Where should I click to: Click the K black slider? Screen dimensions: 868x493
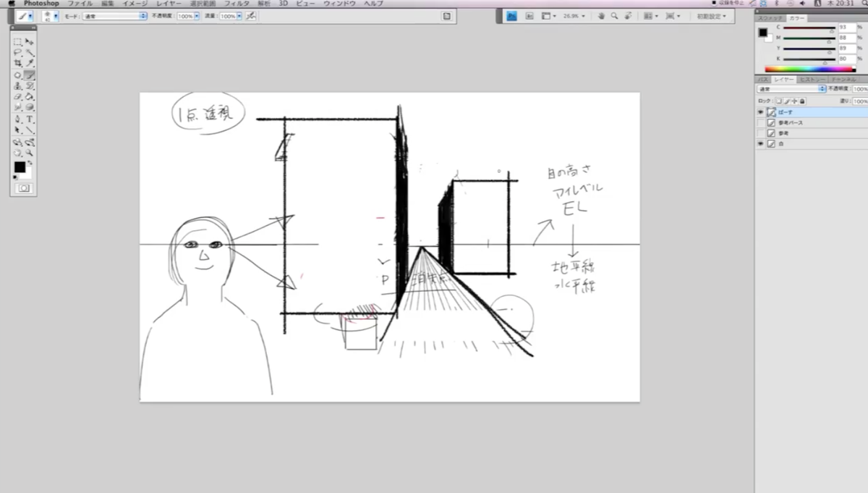point(809,59)
